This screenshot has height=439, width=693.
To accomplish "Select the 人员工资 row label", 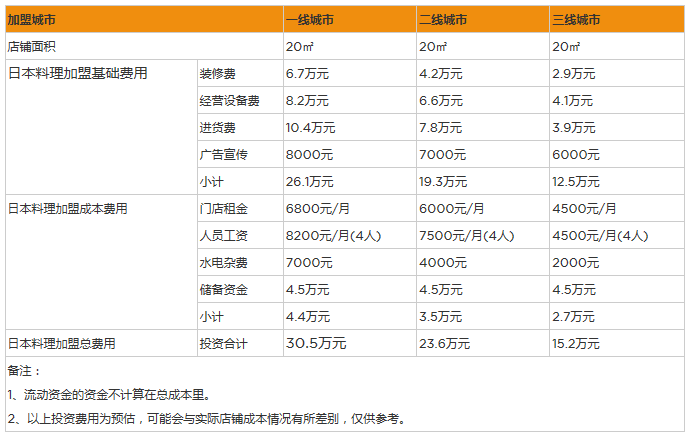I will [x=223, y=236].
